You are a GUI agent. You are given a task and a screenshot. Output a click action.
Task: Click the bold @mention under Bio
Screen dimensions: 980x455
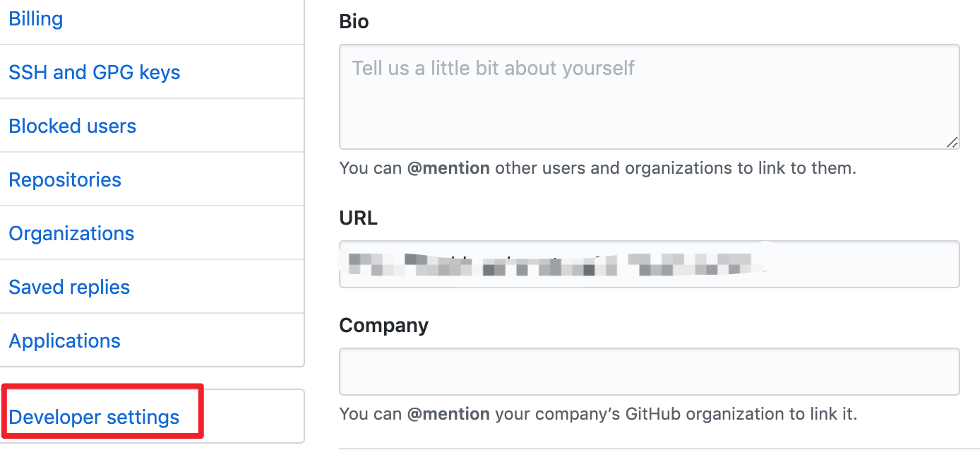click(x=448, y=169)
